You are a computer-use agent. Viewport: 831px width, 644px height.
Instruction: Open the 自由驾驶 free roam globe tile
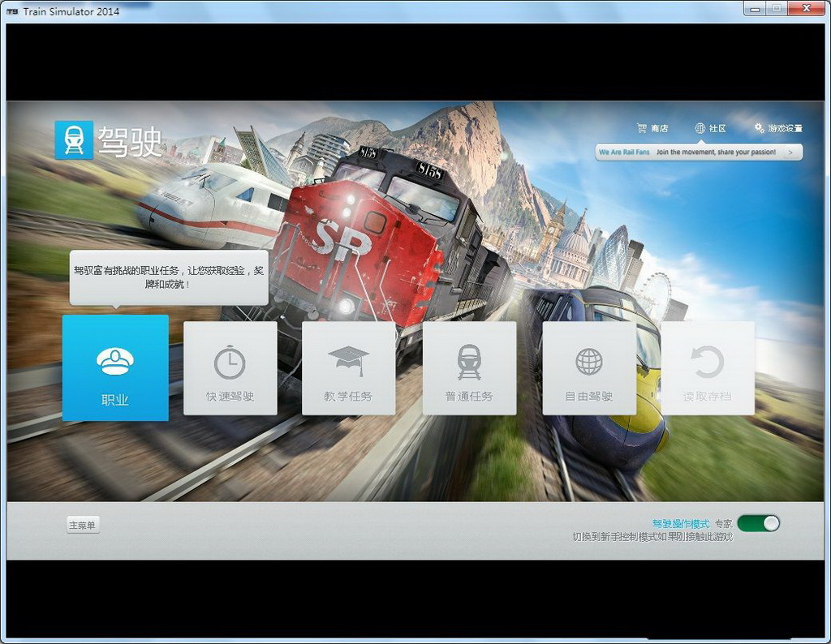pyautogui.click(x=589, y=368)
